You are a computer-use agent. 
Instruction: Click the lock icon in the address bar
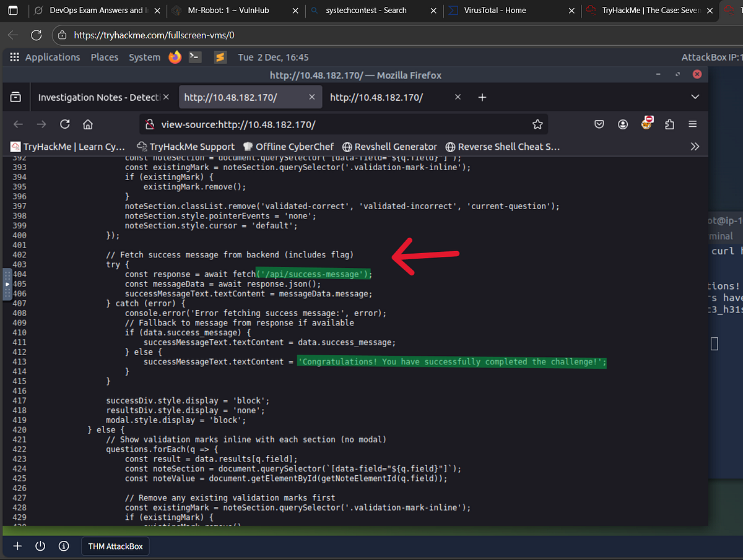150,124
